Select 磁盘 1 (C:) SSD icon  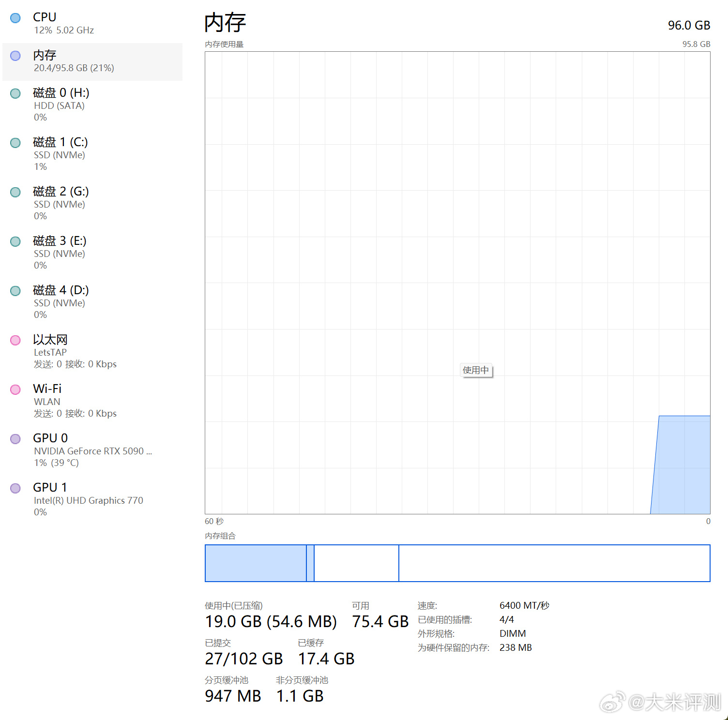pos(15,143)
